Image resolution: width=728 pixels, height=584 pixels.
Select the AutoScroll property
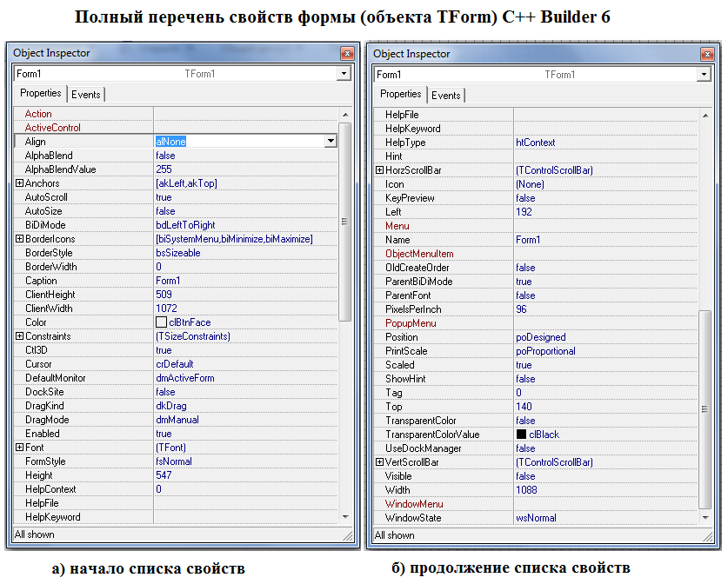point(46,197)
